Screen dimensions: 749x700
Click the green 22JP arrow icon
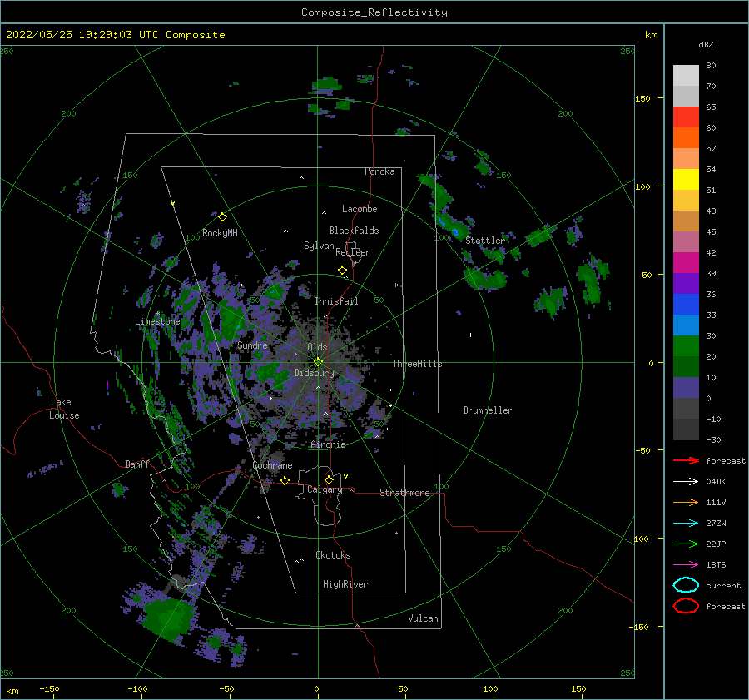pyautogui.click(x=686, y=544)
